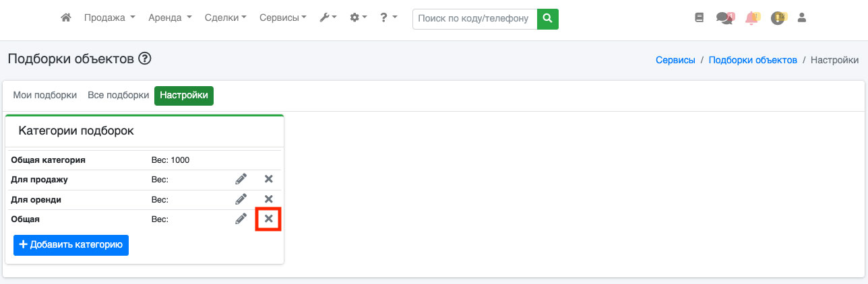Open the chat messages icon
The height and width of the screenshot is (284, 868).
724,18
